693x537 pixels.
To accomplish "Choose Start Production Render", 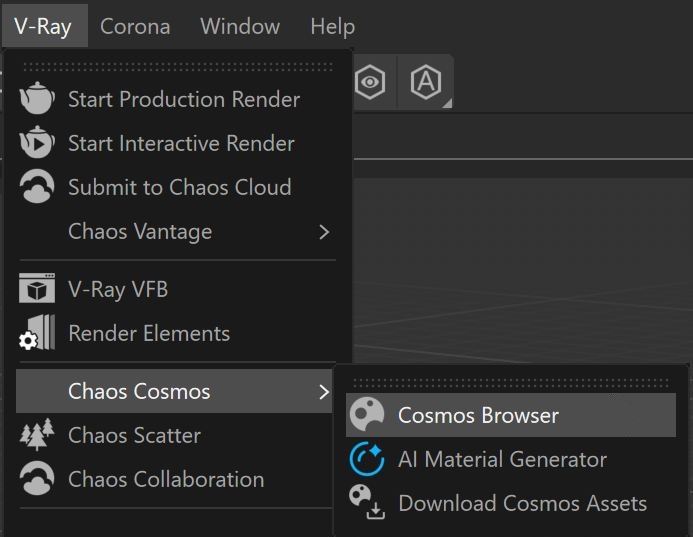I will coord(175,99).
